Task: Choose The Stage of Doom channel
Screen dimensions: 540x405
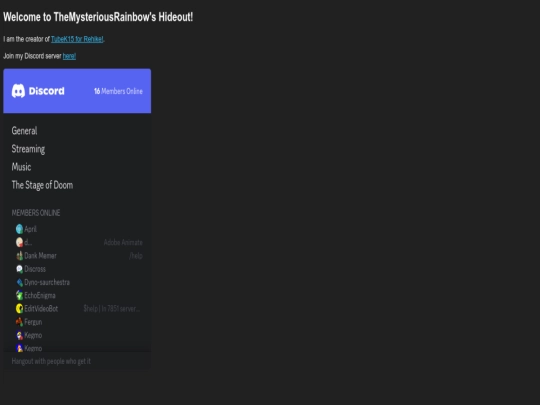Action: [42, 185]
